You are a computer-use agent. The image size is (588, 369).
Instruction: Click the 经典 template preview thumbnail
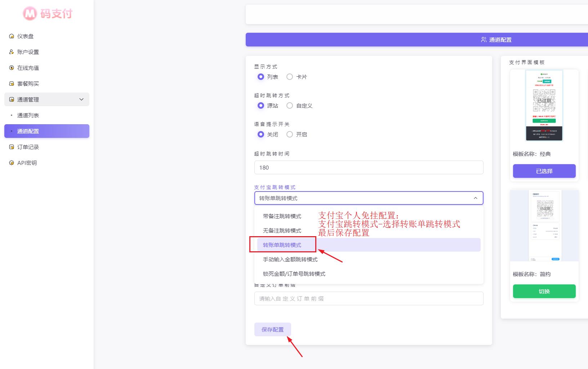point(544,105)
